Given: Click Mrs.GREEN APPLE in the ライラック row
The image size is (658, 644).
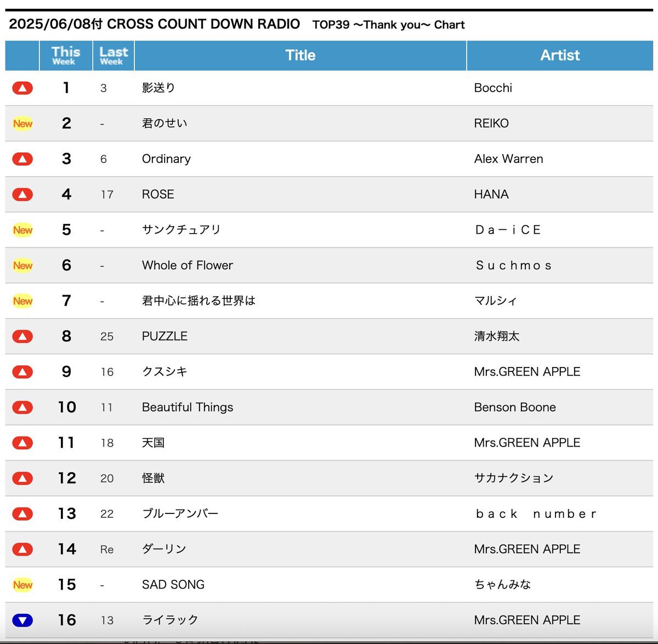Looking at the screenshot, I should [x=527, y=620].
